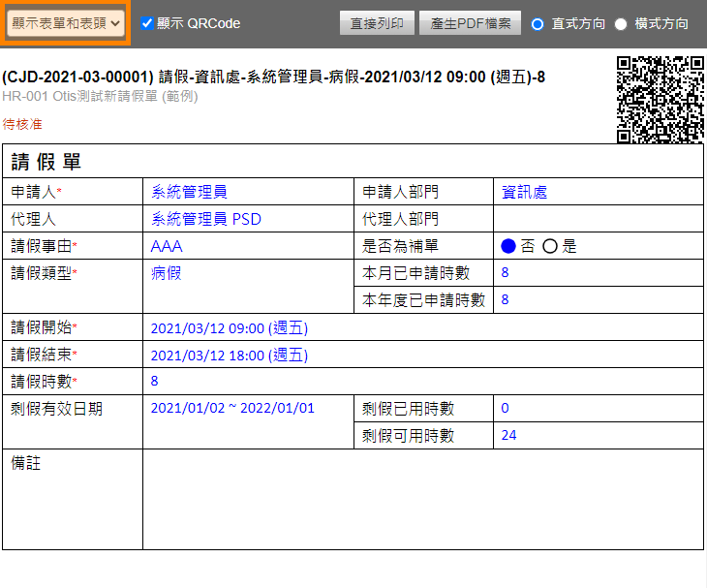Click the 請 假 單 table heading
The height and width of the screenshot is (588, 707).
[46, 162]
